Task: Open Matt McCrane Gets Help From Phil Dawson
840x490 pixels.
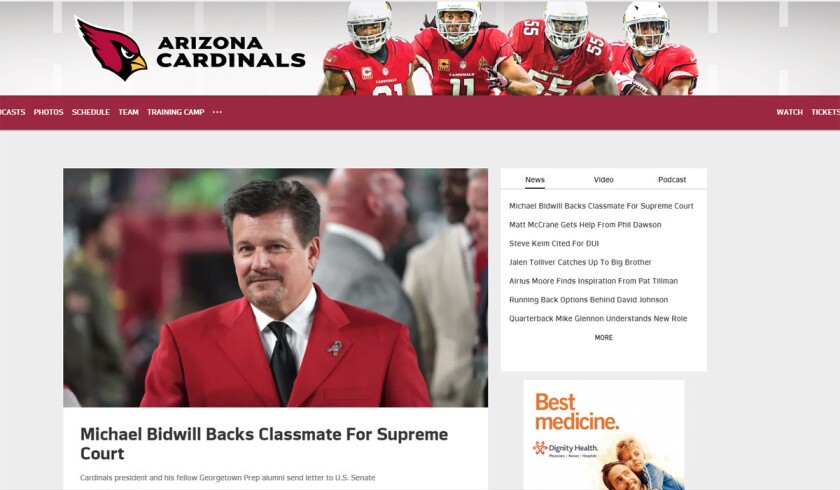Action: 585,225
